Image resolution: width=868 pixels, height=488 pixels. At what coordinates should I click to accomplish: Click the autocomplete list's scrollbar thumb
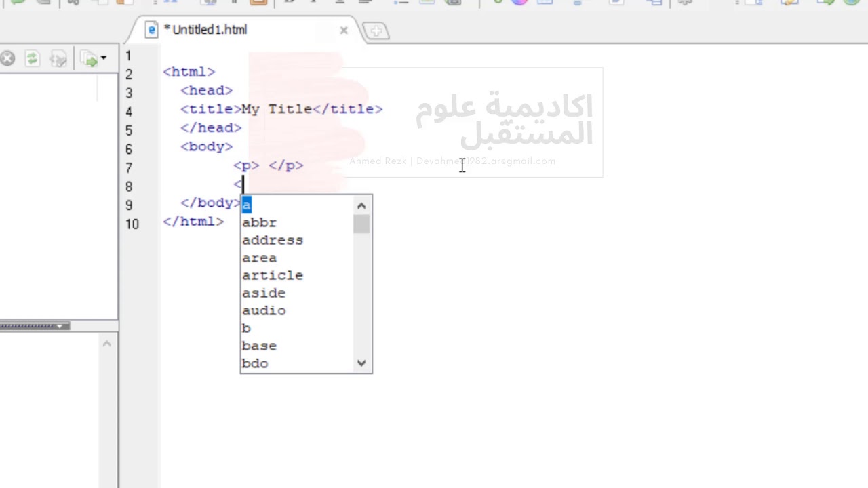pyautogui.click(x=361, y=224)
